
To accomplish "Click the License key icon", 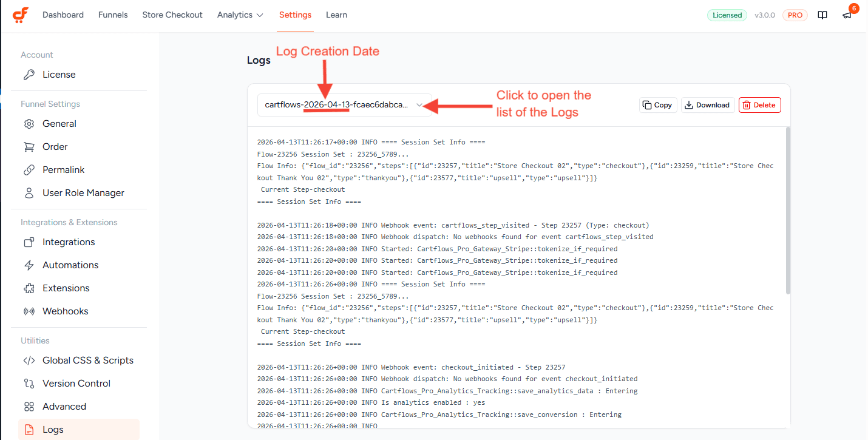I will pyautogui.click(x=29, y=75).
